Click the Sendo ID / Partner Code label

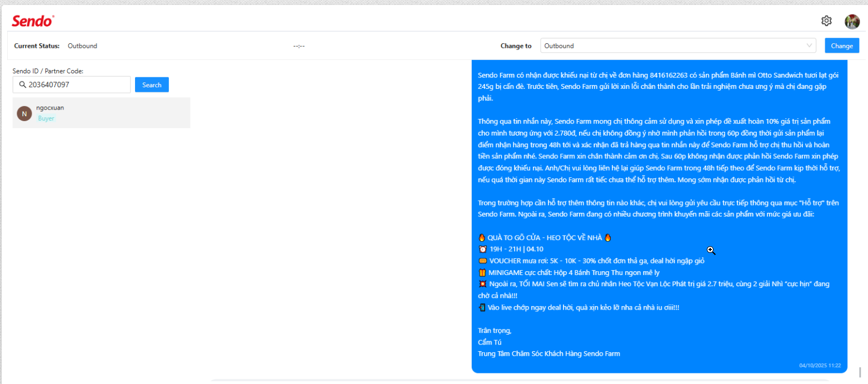[x=48, y=71]
